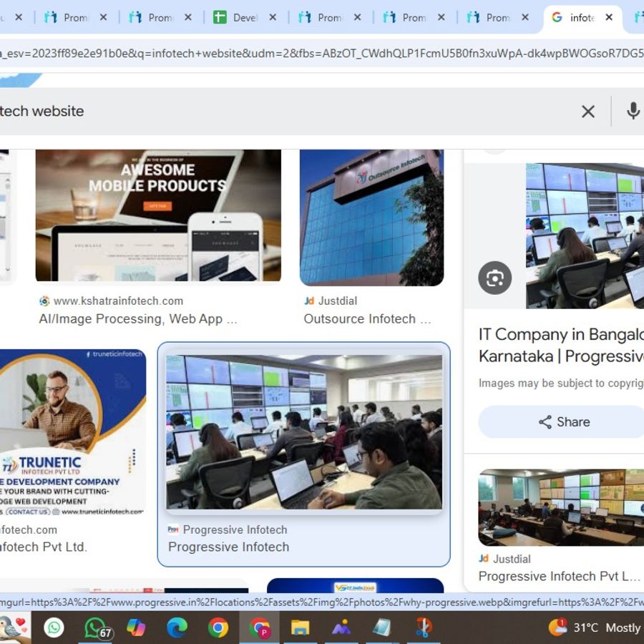The width and height of the screenshot is (644, 644).
Task: Open the 'IT Company in Bangalo...' panel heading
Action: [561, 345]
